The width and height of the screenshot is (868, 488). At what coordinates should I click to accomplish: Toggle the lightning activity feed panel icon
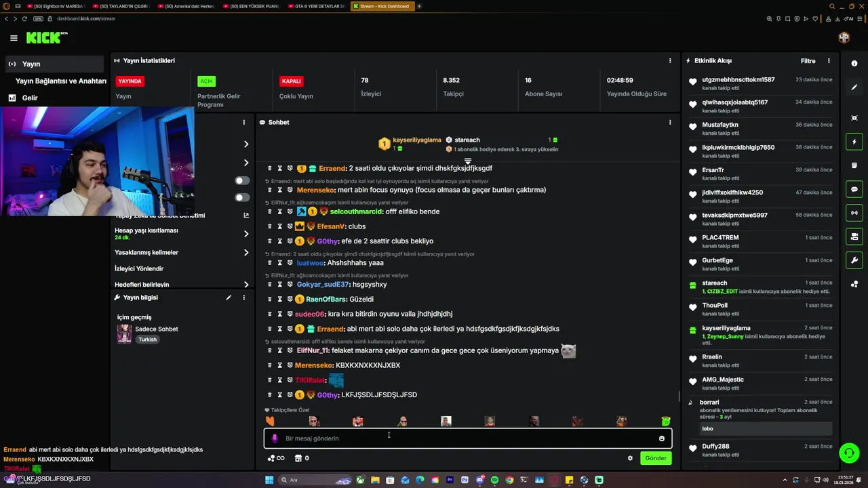(854, 142)
